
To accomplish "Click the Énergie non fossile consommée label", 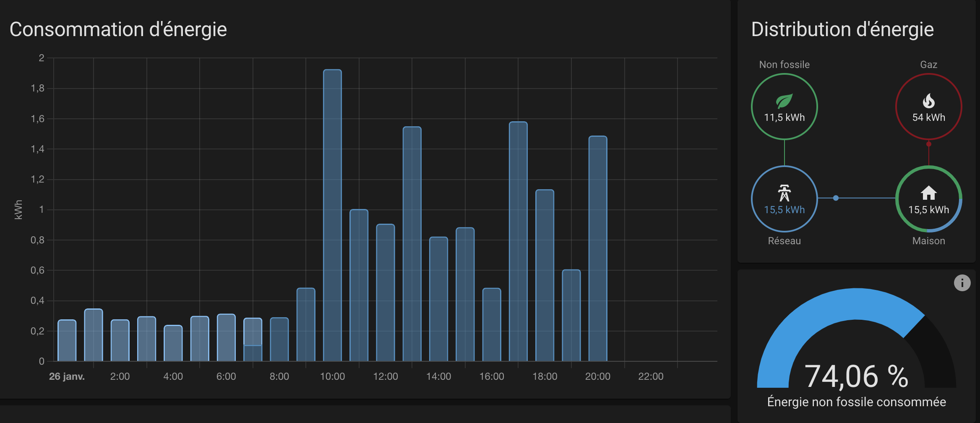I will tap(856, 402).
